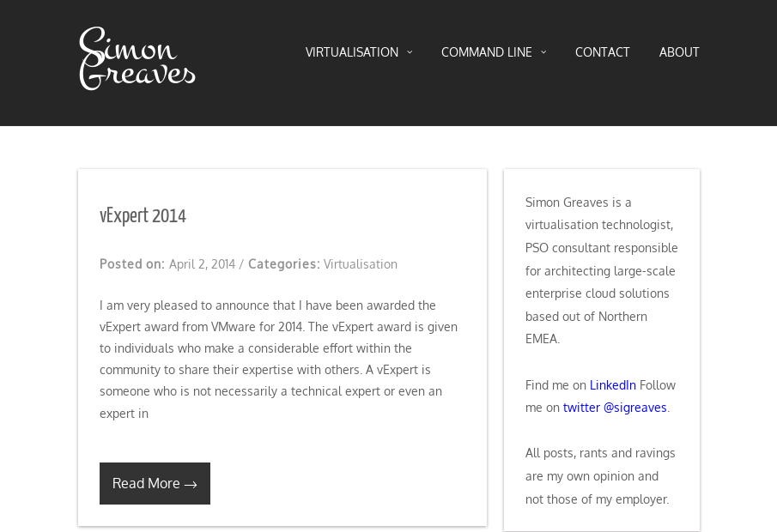Viewport: 777px width, 532px height.
Task: Click the "Categories:" label
Action: pos(283,264)
